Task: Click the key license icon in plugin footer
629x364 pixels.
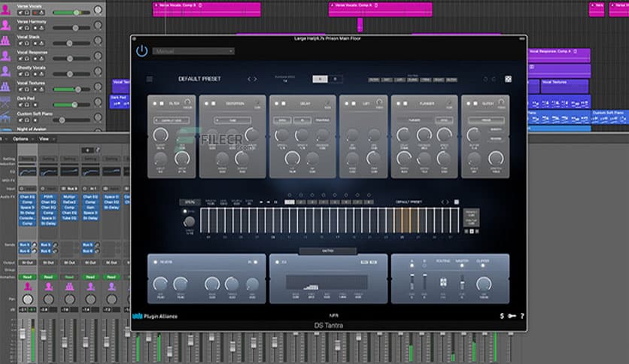Action: [512, 316]
